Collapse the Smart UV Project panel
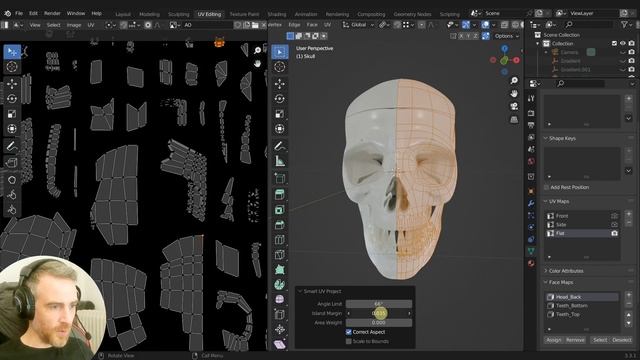640x360 pixels. 300,291
